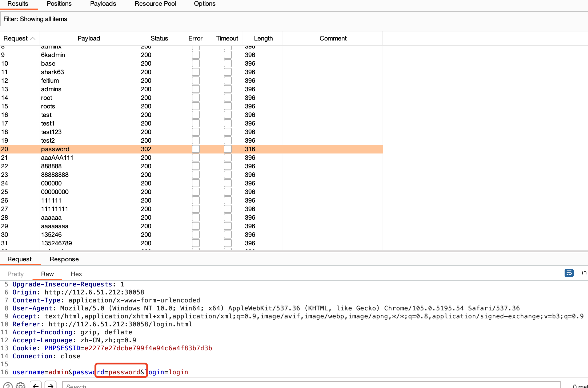Screen dimensions: 588x388
Task: Sort by Error column header
Action: (195, 38)
